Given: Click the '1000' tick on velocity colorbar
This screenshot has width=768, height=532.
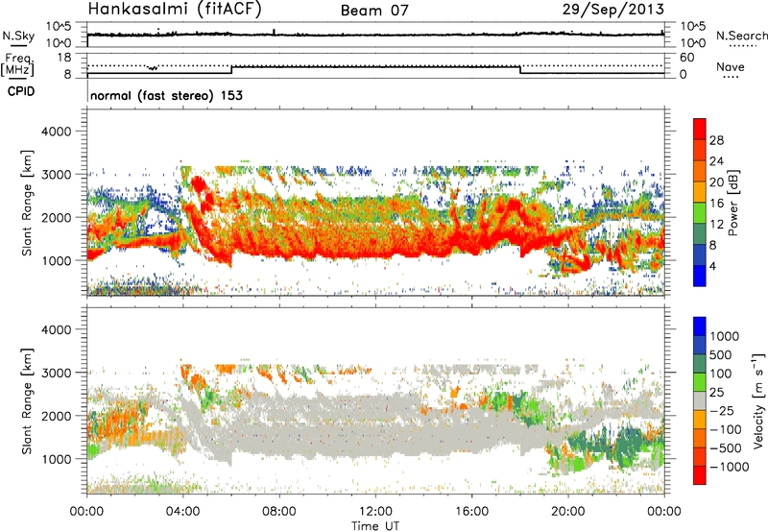Looking at the screenshot, I should [x=725, y=336].
